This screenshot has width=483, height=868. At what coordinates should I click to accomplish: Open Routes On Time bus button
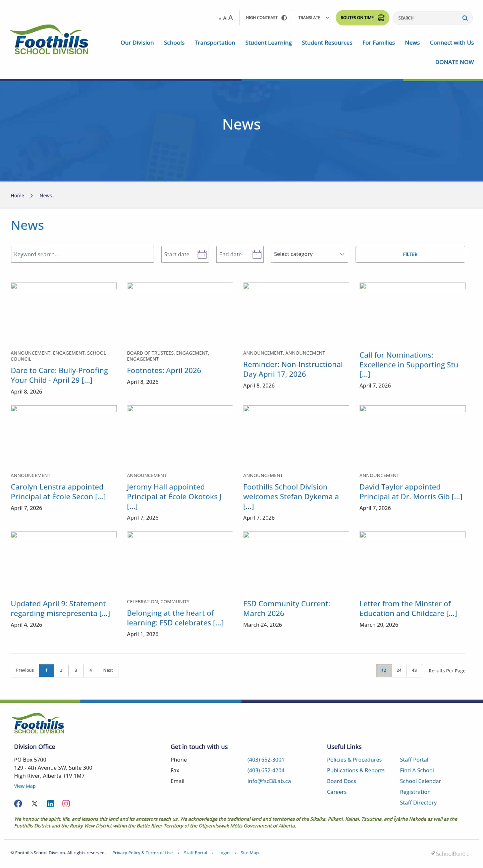[362, 17]
